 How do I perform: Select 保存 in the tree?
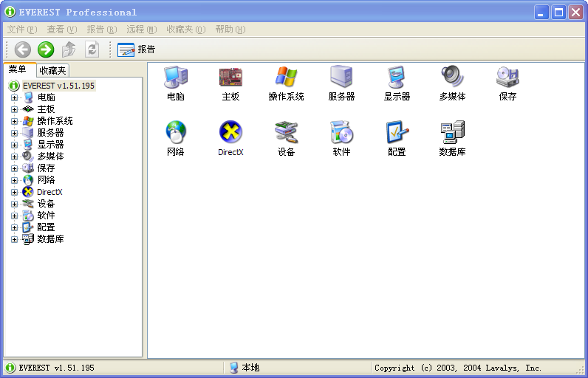[x=46, y=168]
